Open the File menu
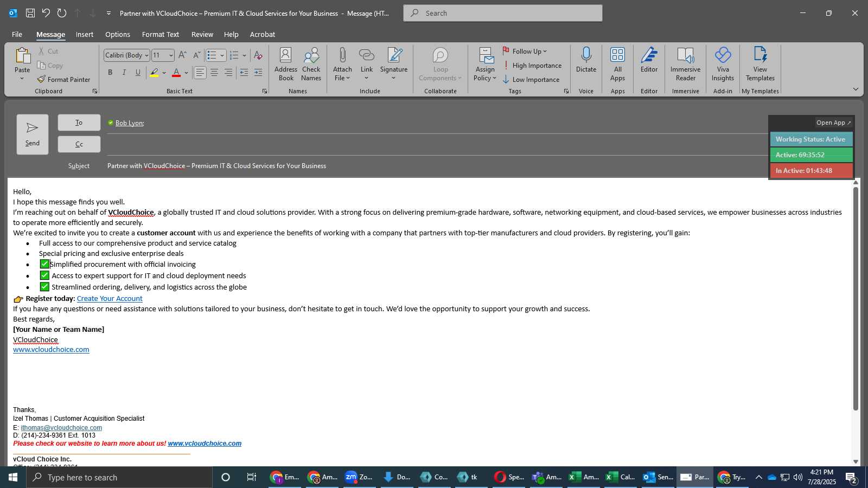This screenshot has width=868, height=488. (x=17, y=34)
